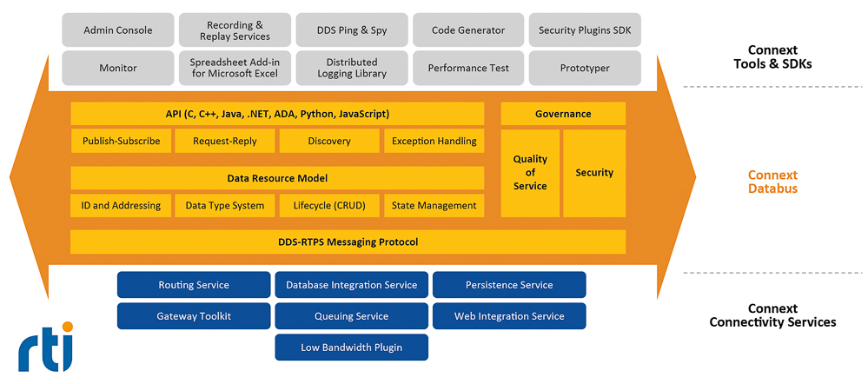
Task: Select the Code Generator tool box
Action: click(x=468, y=30)
